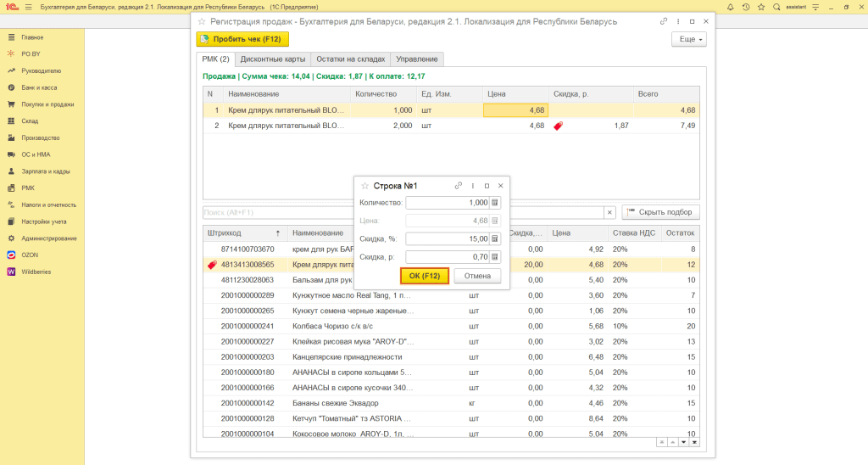Select item Канцелярские принадлежности
Viewport: 868px width, 465px height.
click(x=347, y=357)
